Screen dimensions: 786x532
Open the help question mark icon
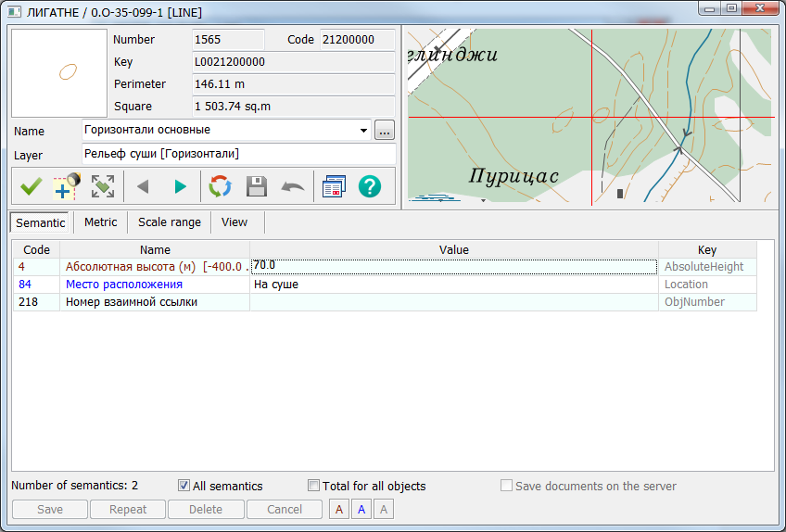370,186
